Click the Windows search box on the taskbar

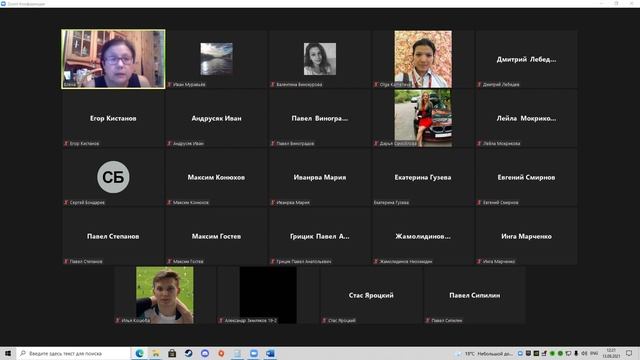coord(74,353)
